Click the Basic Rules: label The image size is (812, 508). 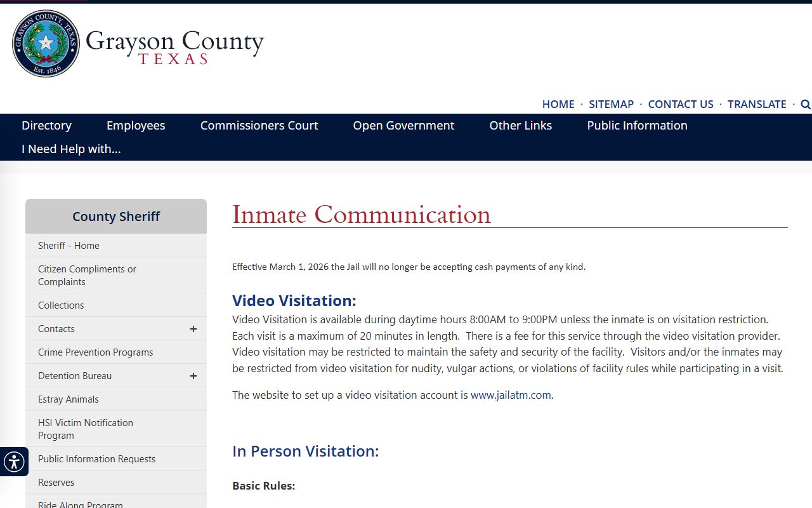coord(264,486)
